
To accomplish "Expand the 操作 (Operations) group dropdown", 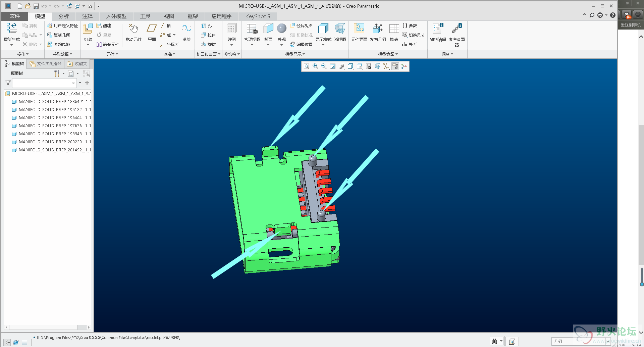I will 23,54.
